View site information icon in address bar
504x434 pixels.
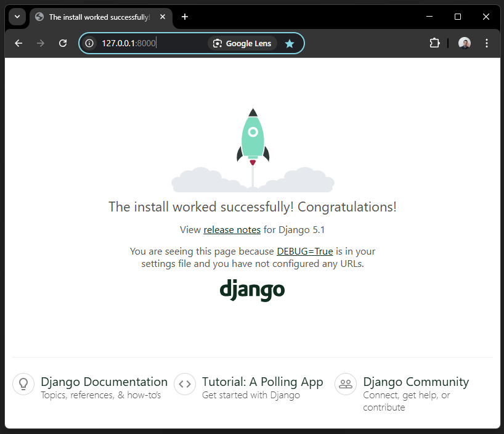tap(89, 43)
